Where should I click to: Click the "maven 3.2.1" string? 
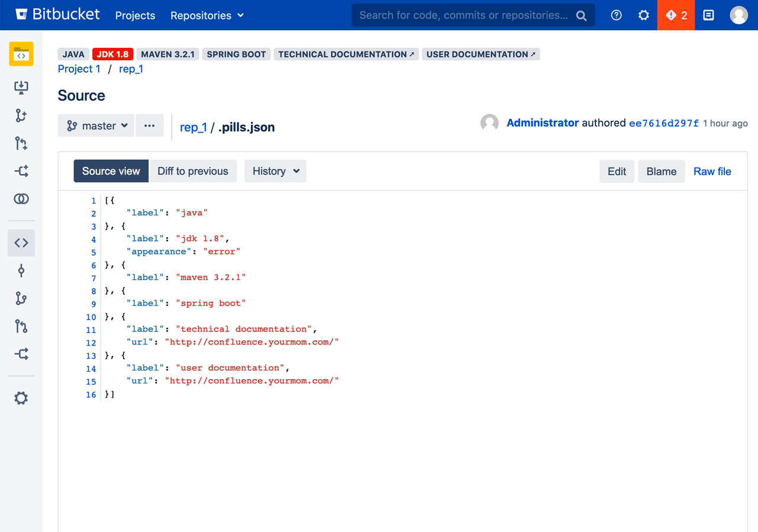(x=211, y=277)
